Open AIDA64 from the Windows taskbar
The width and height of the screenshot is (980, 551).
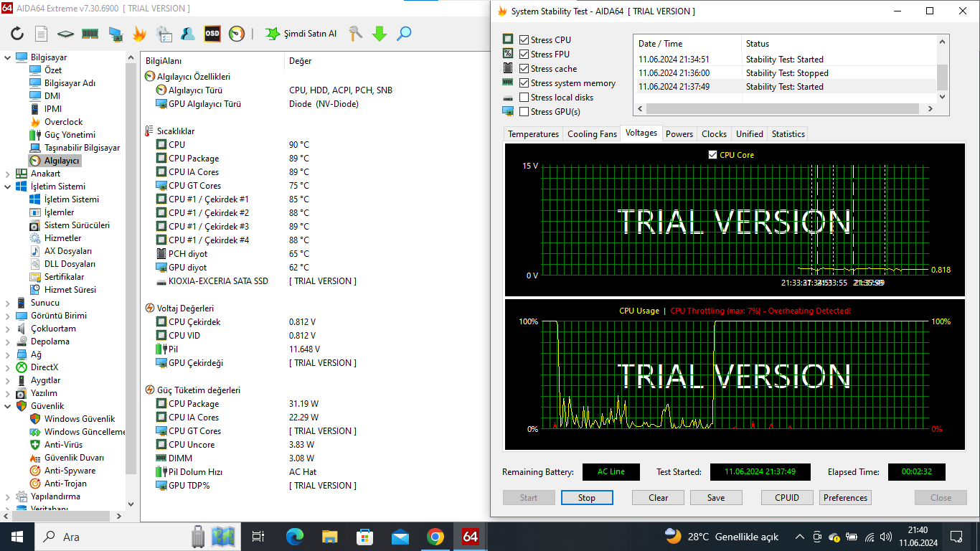pyautogui.click(x=470, y=537)
